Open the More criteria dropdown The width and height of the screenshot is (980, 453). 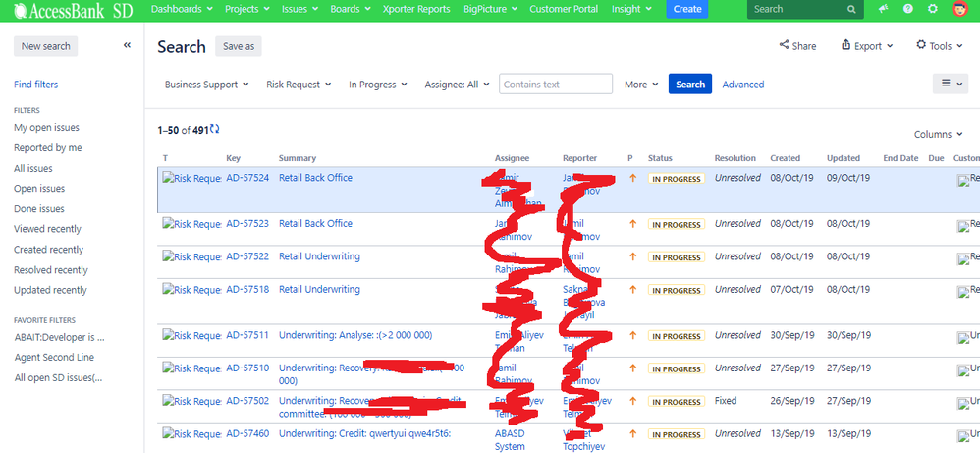[x=642, y=85]
